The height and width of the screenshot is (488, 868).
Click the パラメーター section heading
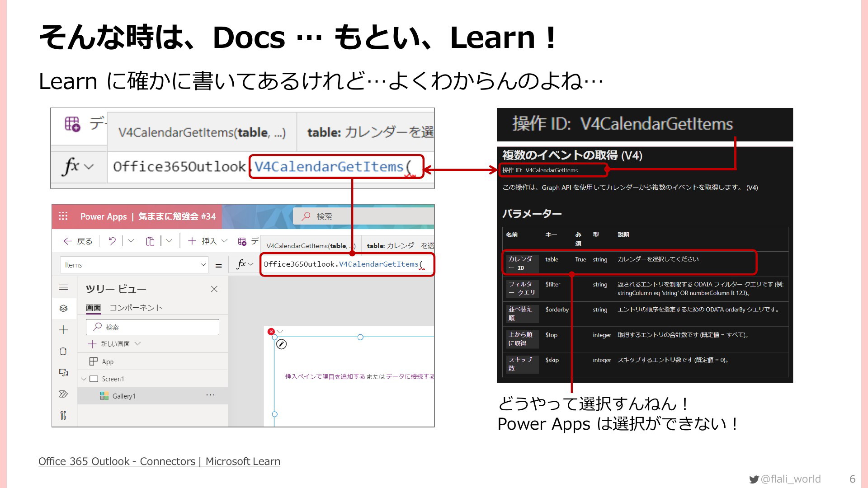click(532, 214)
